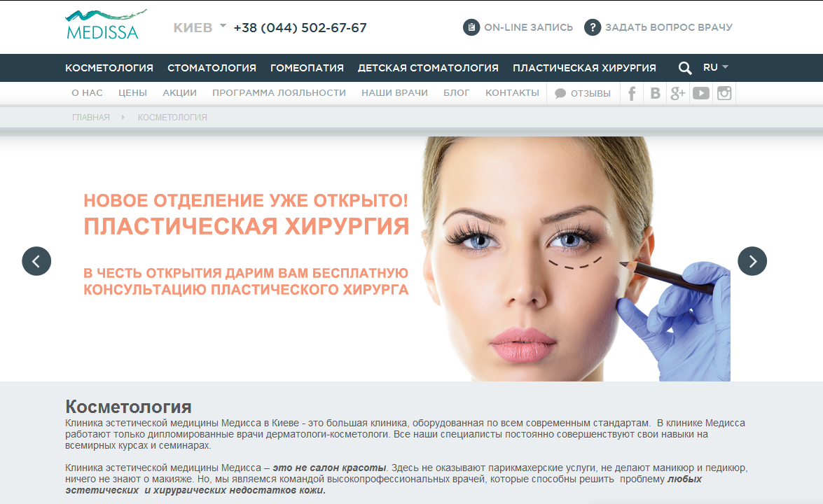Call the +38 (044) 502-67-67 number
The height and width of the screenshot is (504, 823).
click(300, 28)
